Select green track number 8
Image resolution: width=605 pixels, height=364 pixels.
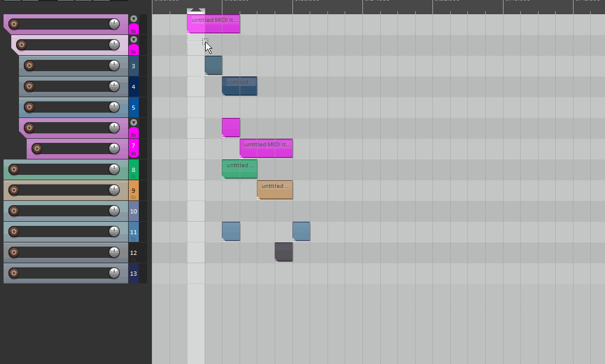[133, 170]
